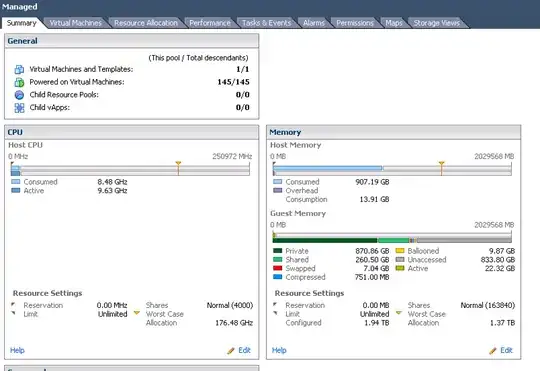The width and height of the screenshot is (540, 371).
Task: Click the Child Resource Pools icon
Action: tap(19, 95)
